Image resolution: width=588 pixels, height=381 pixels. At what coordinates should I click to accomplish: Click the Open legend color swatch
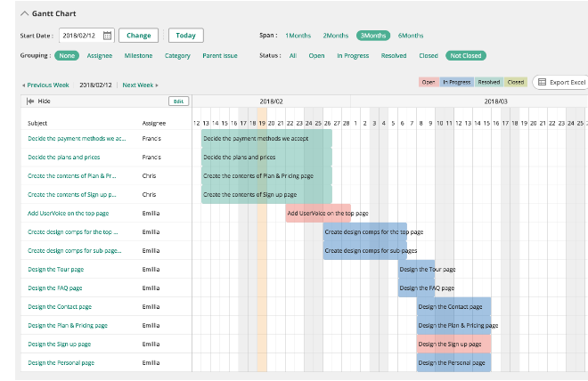(x=428, y=82)
